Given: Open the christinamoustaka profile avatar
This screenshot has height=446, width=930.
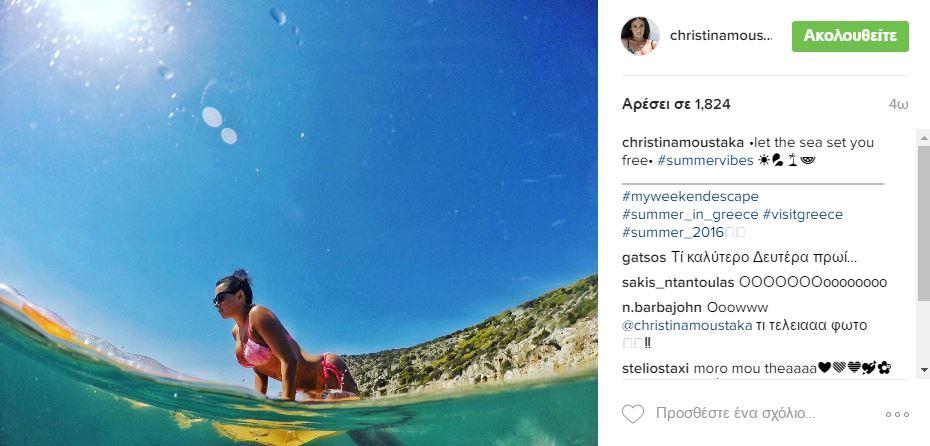Looking at the screenshot, I should [x=640, y=36].
